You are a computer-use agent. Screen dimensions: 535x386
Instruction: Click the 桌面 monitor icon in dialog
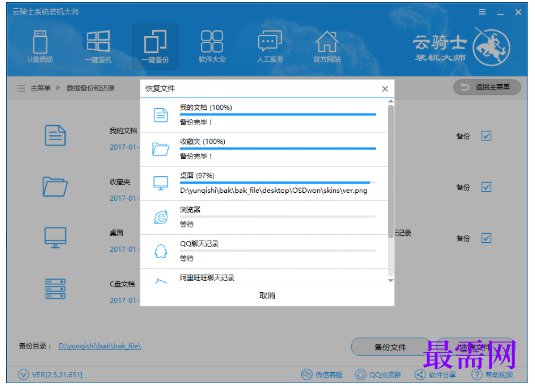click(x=161, y=183)
